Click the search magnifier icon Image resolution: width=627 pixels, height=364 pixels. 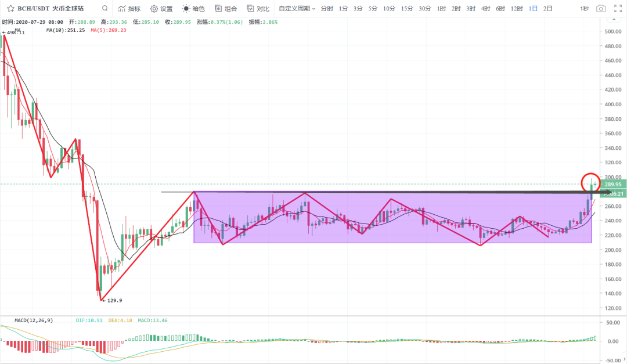tap(104, 9)
